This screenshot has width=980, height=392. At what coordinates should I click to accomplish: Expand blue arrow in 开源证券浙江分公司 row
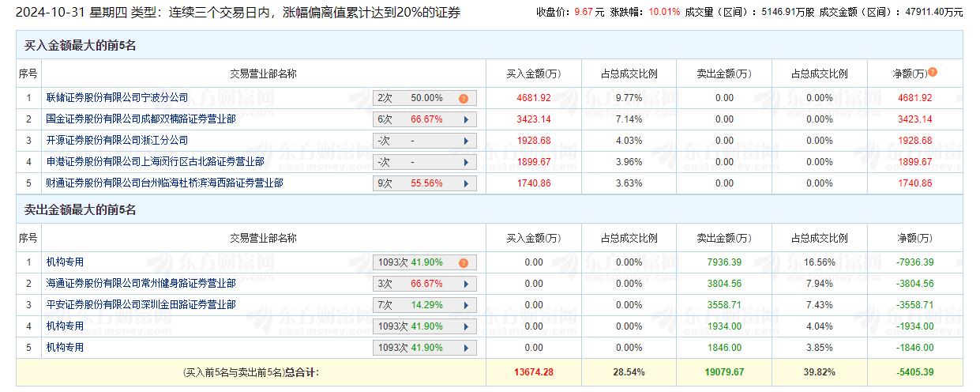[466, 141]
